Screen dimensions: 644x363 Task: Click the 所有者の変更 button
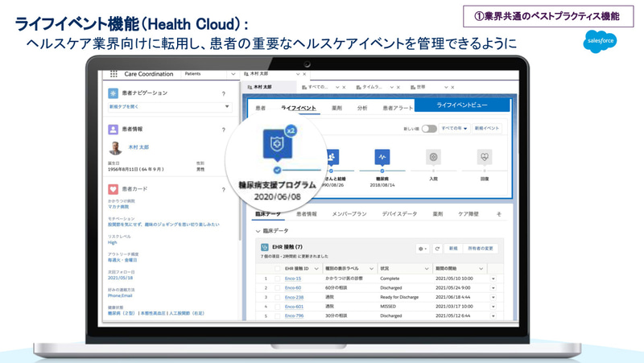coord(480,249)
